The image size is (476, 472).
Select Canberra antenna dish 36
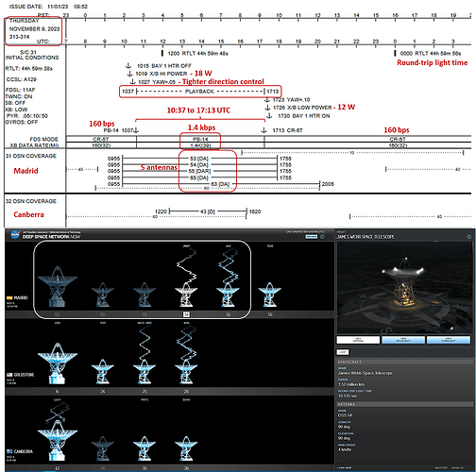(x=186, y=448)
